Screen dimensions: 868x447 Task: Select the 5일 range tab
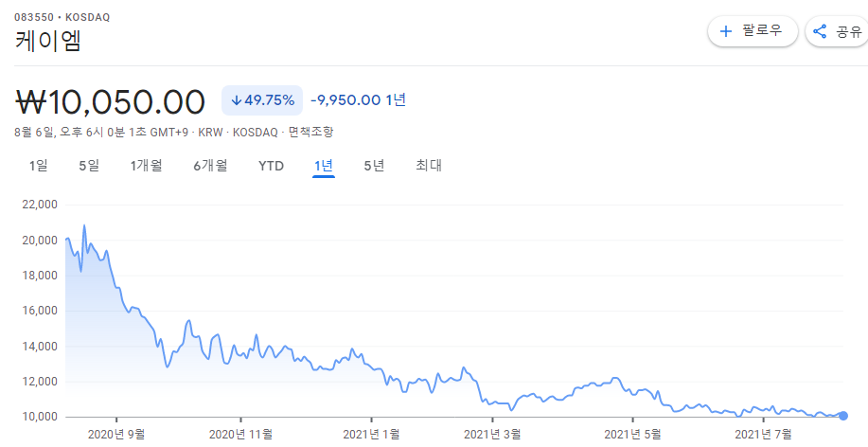point(89,166)
